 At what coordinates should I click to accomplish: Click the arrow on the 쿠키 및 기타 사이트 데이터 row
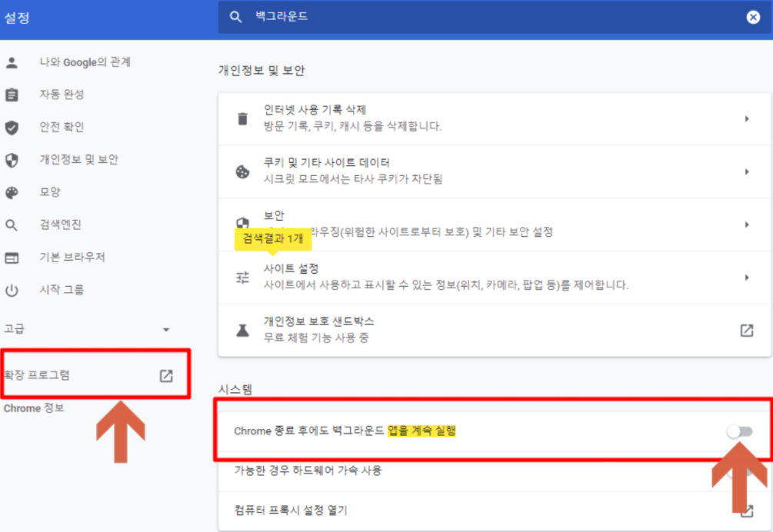[747, 172]
